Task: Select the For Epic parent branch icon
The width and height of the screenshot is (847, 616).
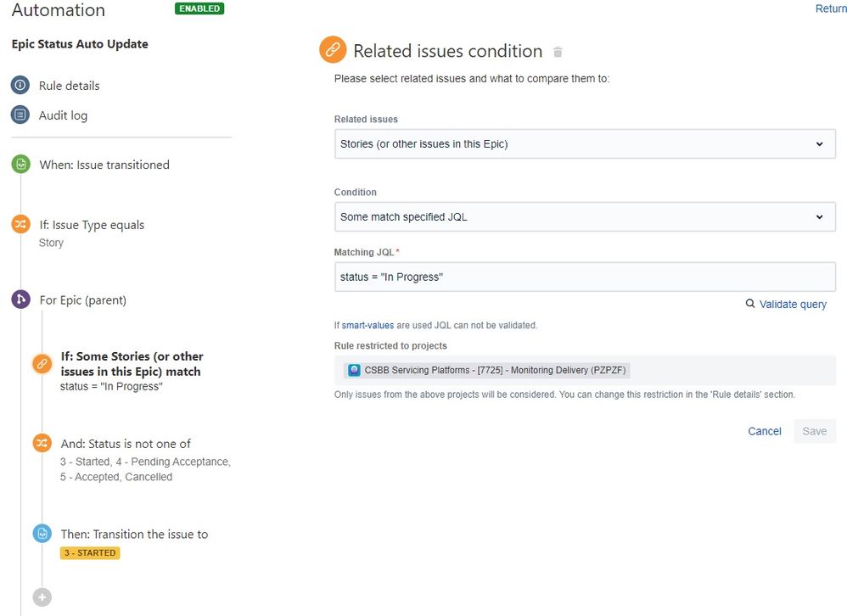Action: 20,300
